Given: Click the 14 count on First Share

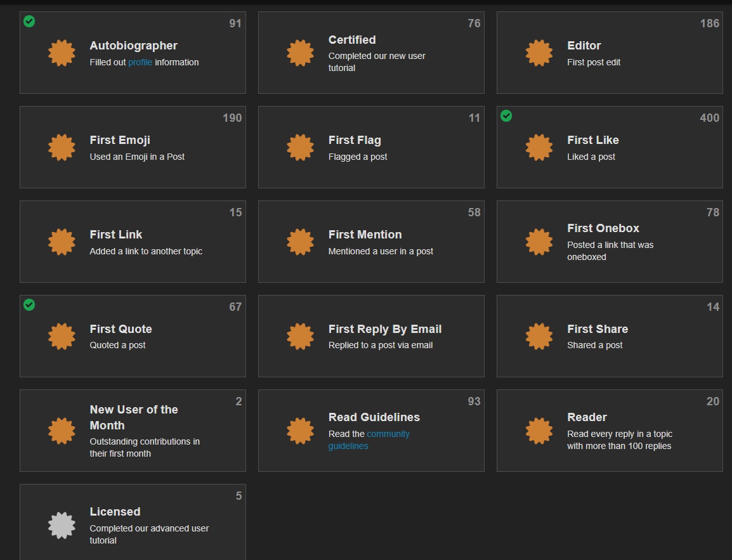Looking at the screenshot, I should pyautogui.click(x=713, y=307).
